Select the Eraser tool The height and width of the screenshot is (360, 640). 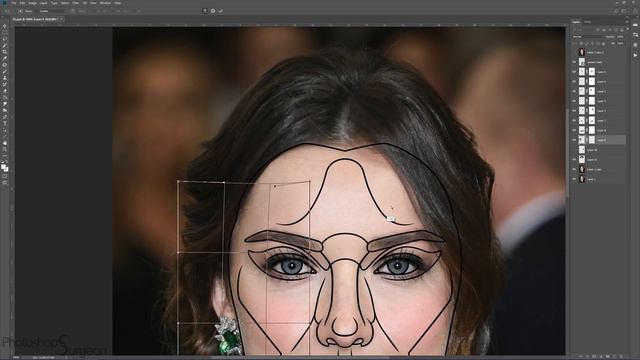[x=4, y=91]
